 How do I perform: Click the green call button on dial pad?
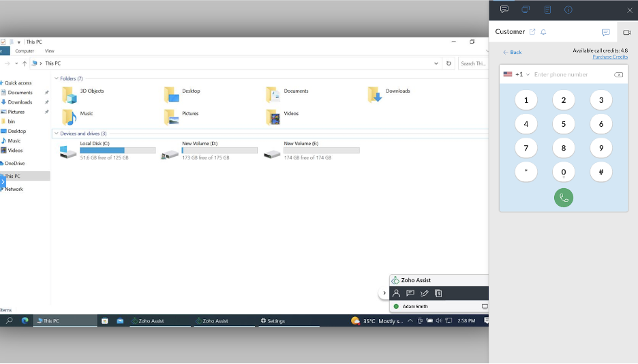point(564,198)
